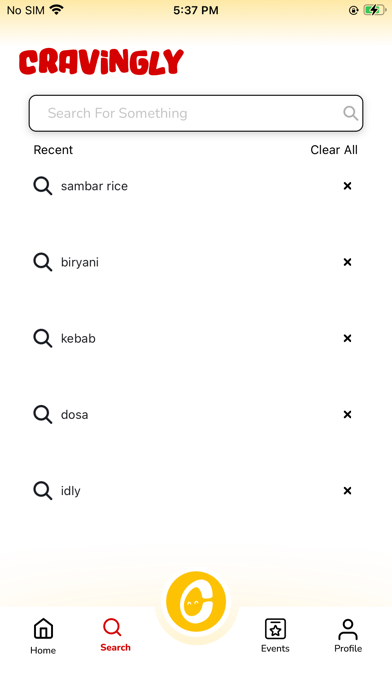Select the biryani recent search
This screenshot has width=392, height=696.
click(x=80, y=262)
